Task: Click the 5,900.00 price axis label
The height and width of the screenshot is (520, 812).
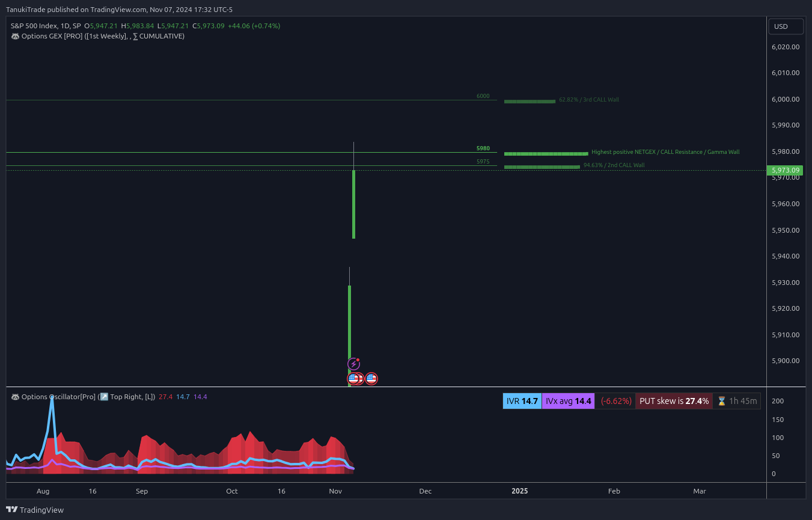Action: coord(786,361)
